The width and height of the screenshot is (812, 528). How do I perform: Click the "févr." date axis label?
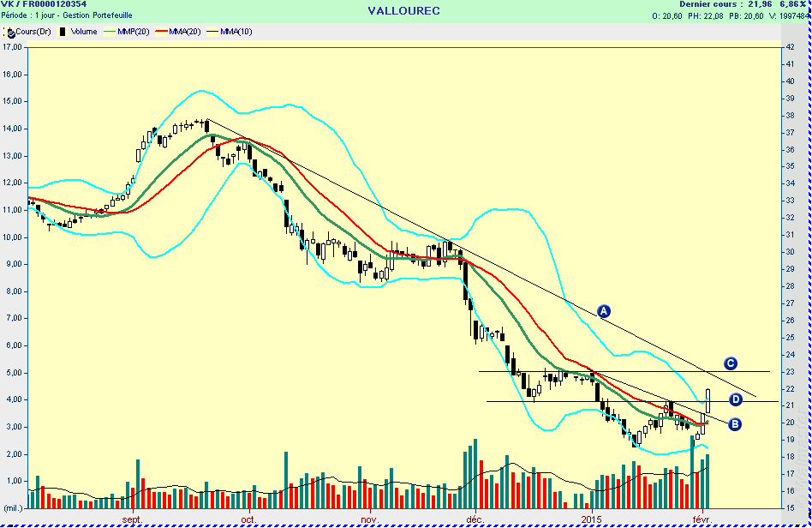pyautogui.click(x=702, y=519)
